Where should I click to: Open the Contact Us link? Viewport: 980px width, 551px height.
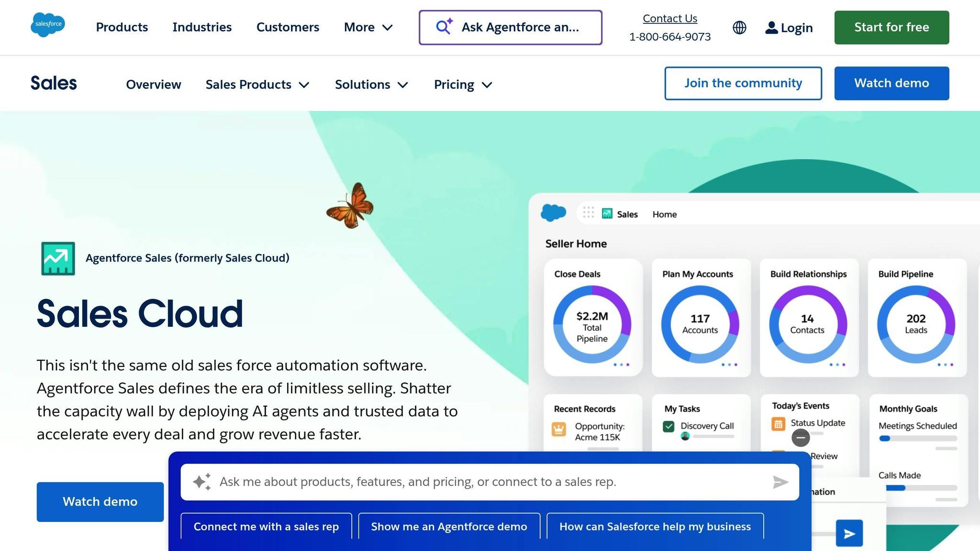(669, 18)
